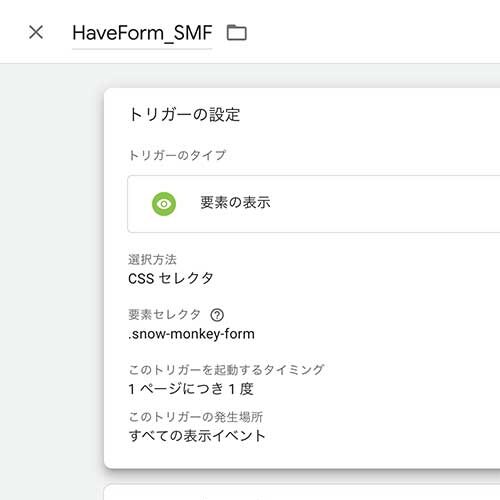Edit the trigger name HaveForm_SMF
Image resolution: width=500 pixels, height=500 pixels.
[x=142, y=33]
